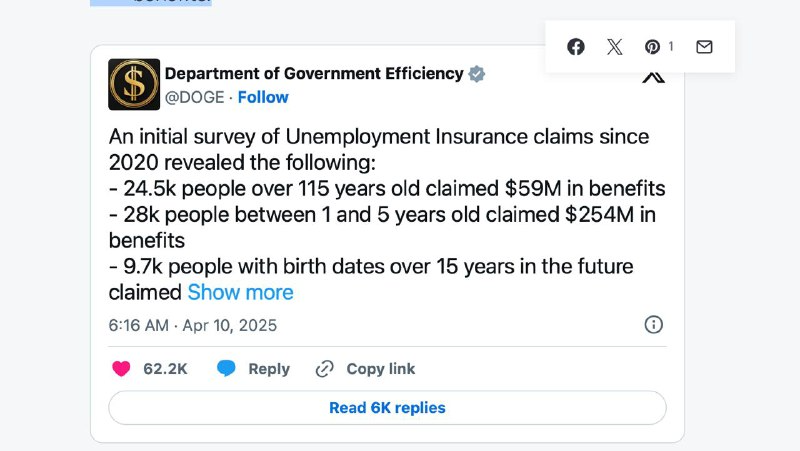Click the Copy link text

[381, 369]
